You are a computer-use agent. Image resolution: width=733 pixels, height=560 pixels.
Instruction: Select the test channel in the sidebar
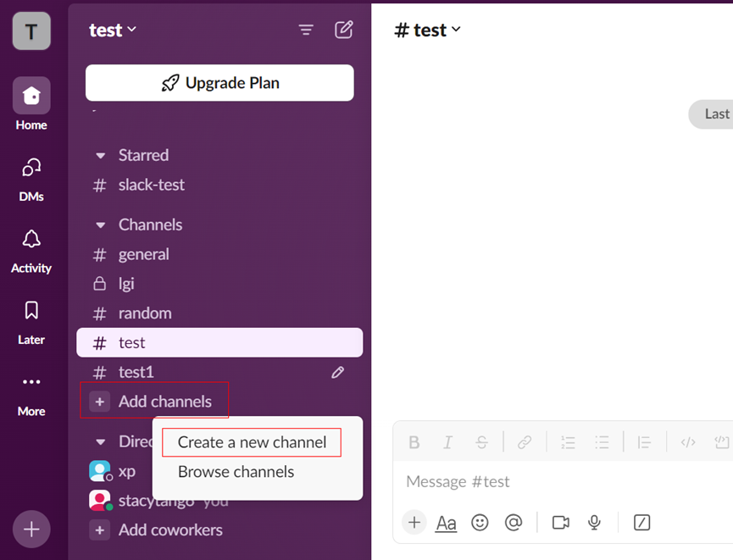point(219,342)
